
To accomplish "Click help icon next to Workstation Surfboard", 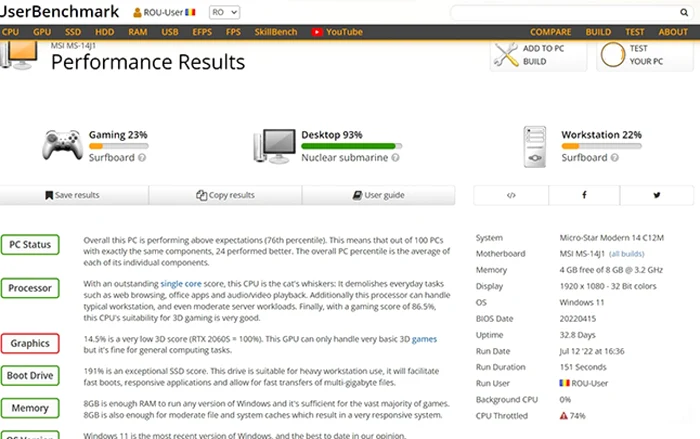I will click(x=614, y=158).
